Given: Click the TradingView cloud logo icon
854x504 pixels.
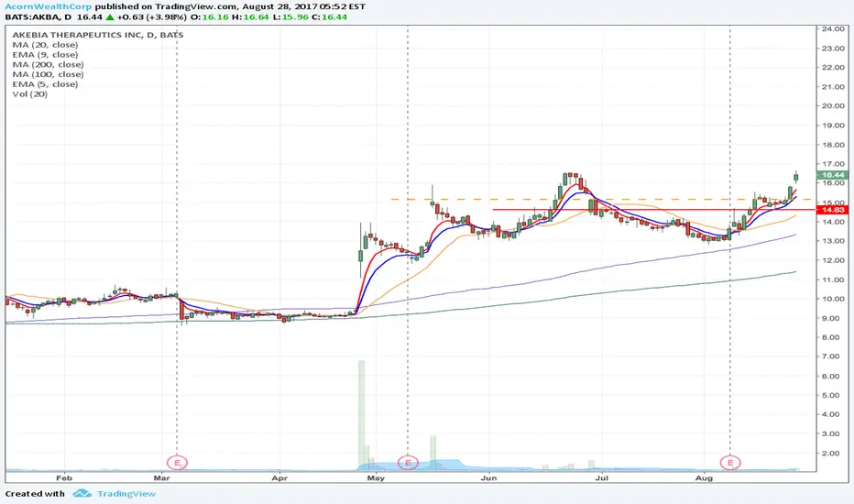Looking at the screenshot, I should (82, 493).
